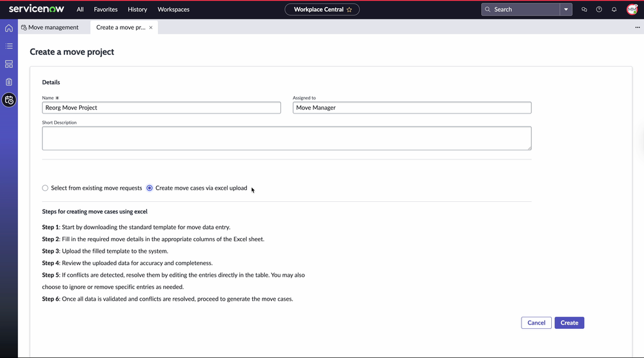
Task: Click the Cancel button
Action: pyautogui.click(x=536, y=323)
